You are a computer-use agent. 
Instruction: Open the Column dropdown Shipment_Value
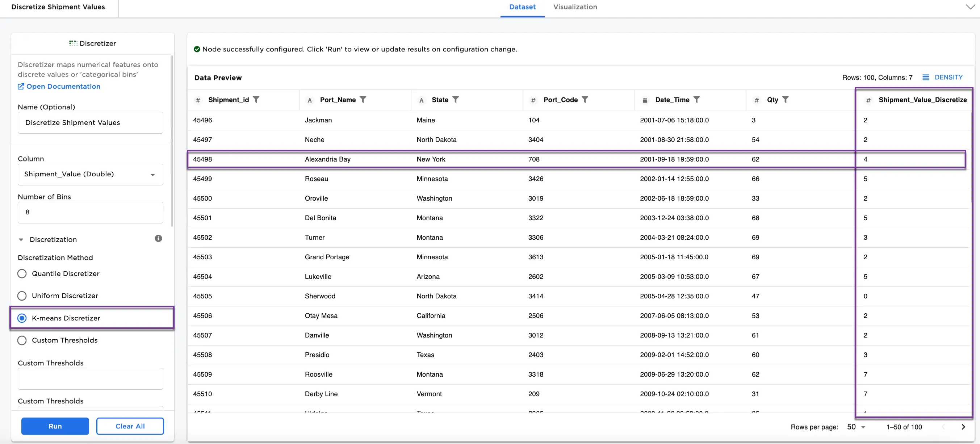pyautogui.click(x=90, y=174)
